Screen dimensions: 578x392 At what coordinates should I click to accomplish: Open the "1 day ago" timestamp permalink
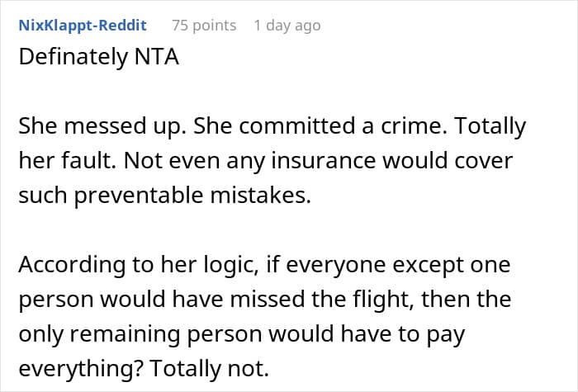(x=287, y=26)
